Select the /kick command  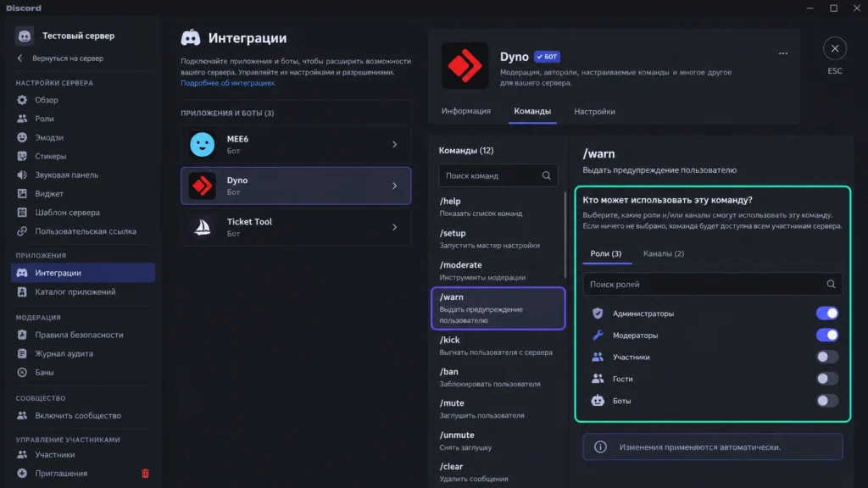498,346
